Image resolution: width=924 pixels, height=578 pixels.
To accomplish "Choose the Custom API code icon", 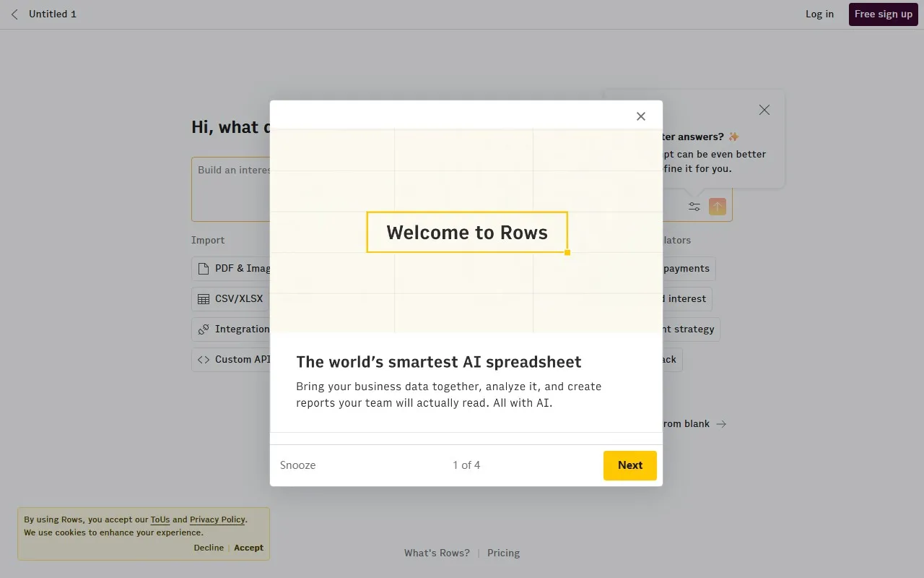I will point(204,360).
